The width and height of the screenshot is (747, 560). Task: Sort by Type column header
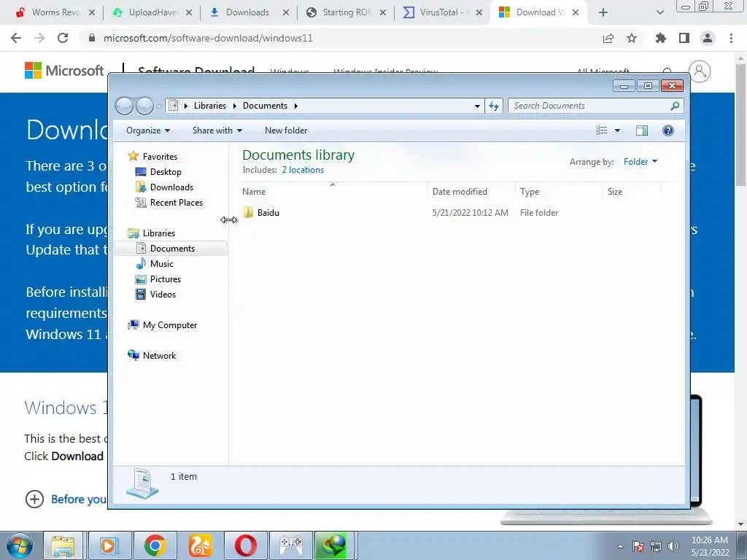click(558, 192)
